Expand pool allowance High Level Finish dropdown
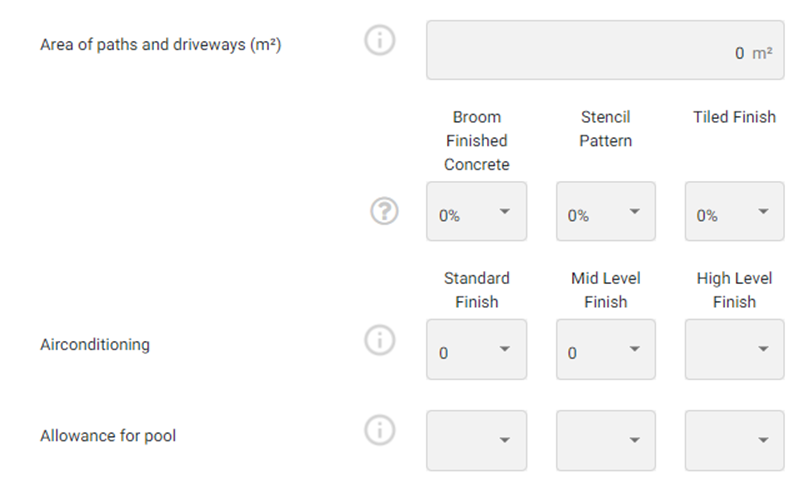This screenshot has height=495, width=811. tap(734, 440)
